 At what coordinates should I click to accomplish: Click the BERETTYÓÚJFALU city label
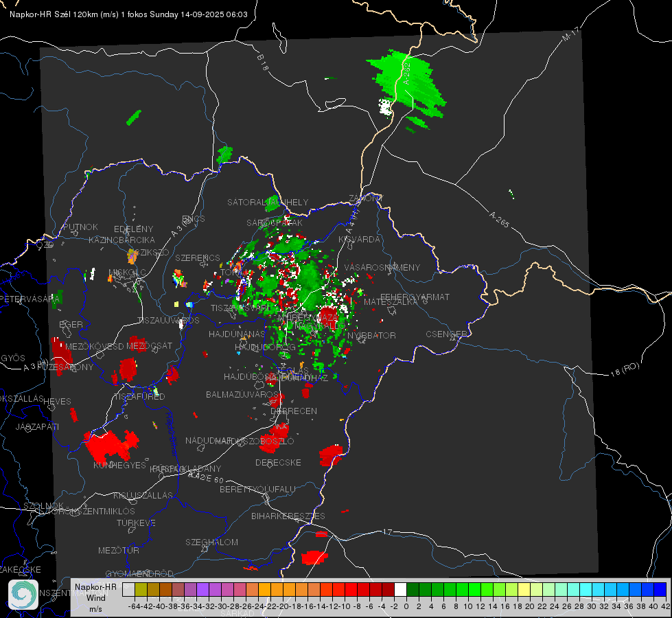tap(257, 490)
